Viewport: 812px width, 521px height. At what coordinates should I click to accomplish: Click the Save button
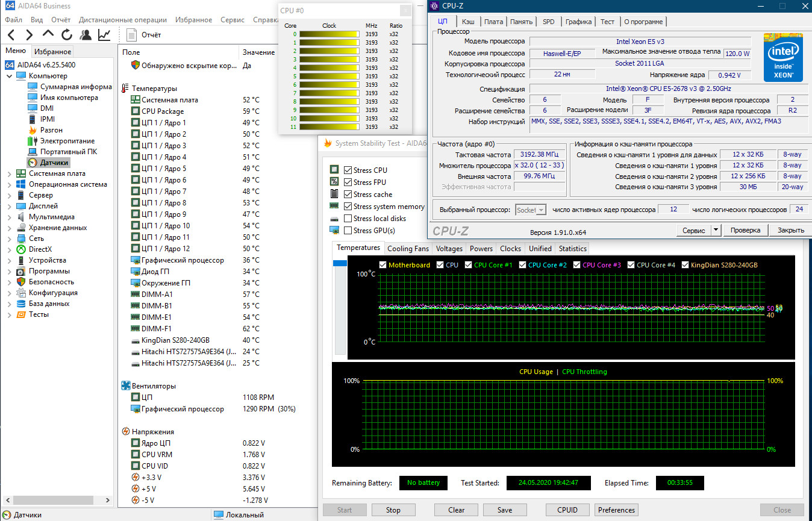[x=505, y=510]
